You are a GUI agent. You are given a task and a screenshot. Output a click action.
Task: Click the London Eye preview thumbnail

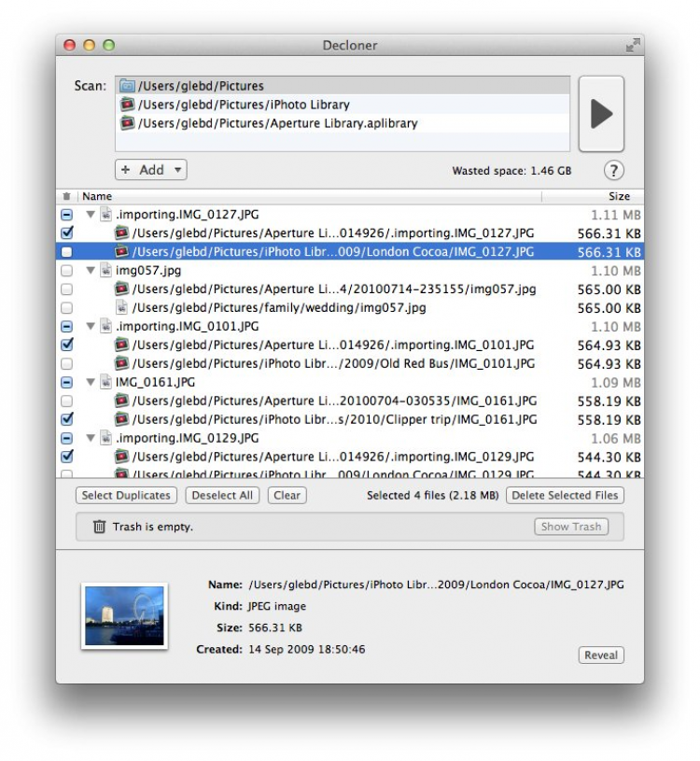point(124,616)
